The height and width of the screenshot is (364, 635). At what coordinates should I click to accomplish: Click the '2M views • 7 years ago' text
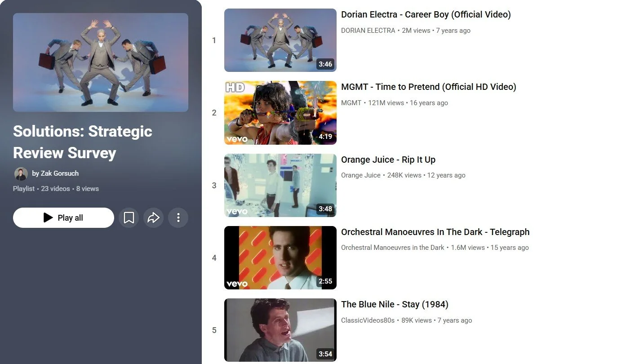click(x=436, y=31)
